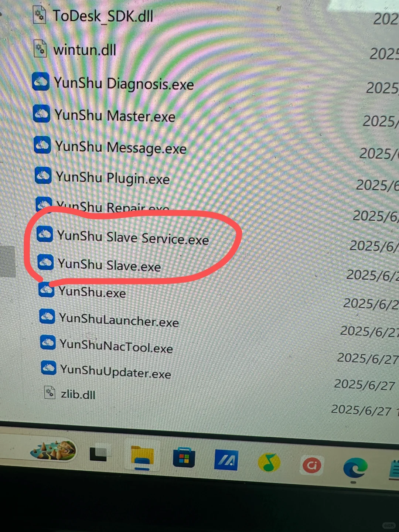
Task: Launch Microsoft Store from the taskbar
Action: point(184,458)
